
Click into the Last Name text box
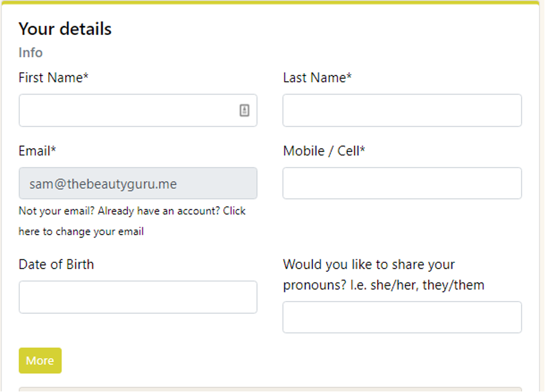402,110
